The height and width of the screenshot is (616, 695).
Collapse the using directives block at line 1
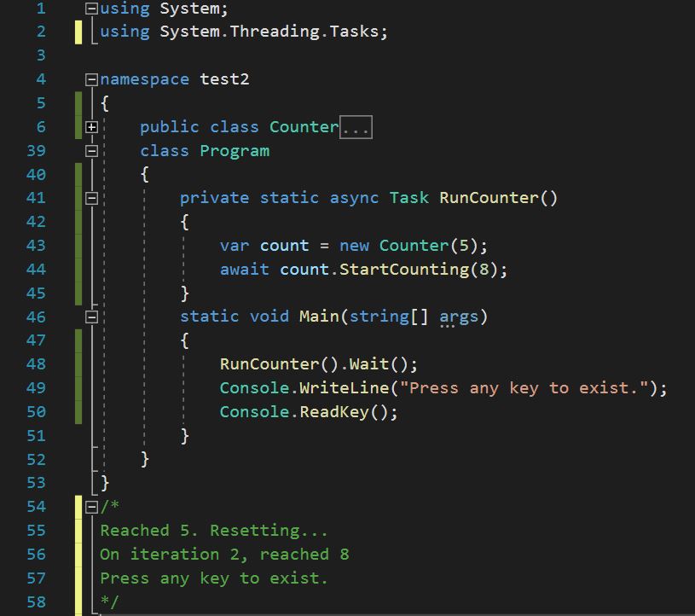(x=91, y=9)
